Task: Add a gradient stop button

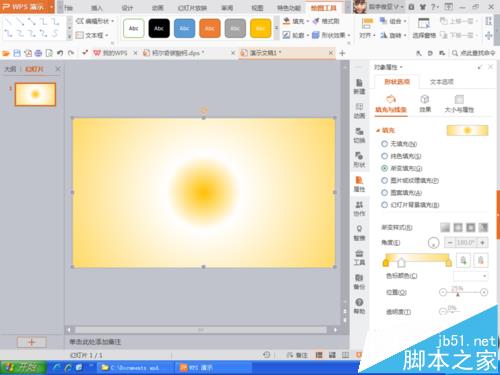Action: pos(463,260)
